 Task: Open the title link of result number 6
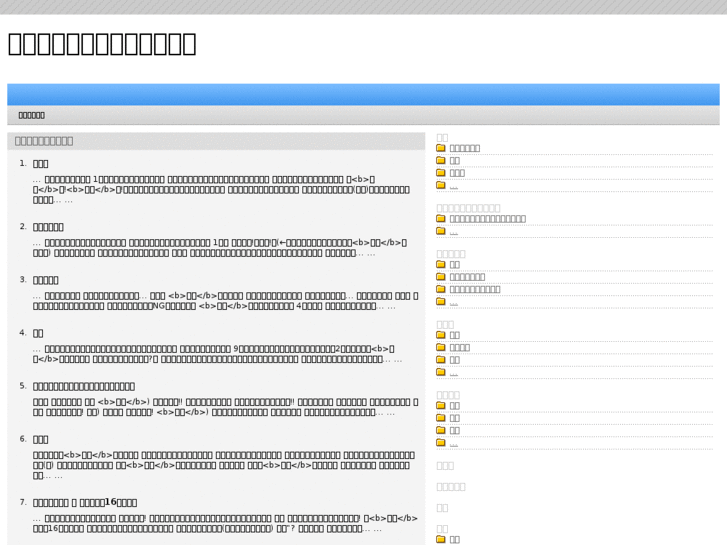coord(40,439)
